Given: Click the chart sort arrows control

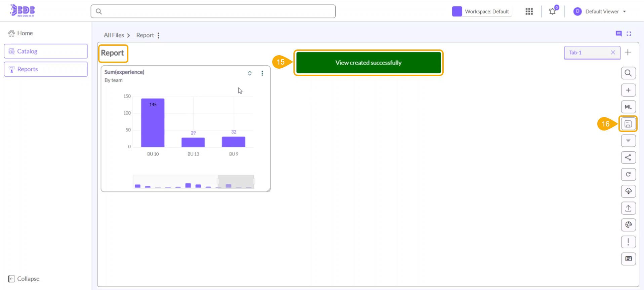Looking at the screenshot, I should (x=250, y=73).
